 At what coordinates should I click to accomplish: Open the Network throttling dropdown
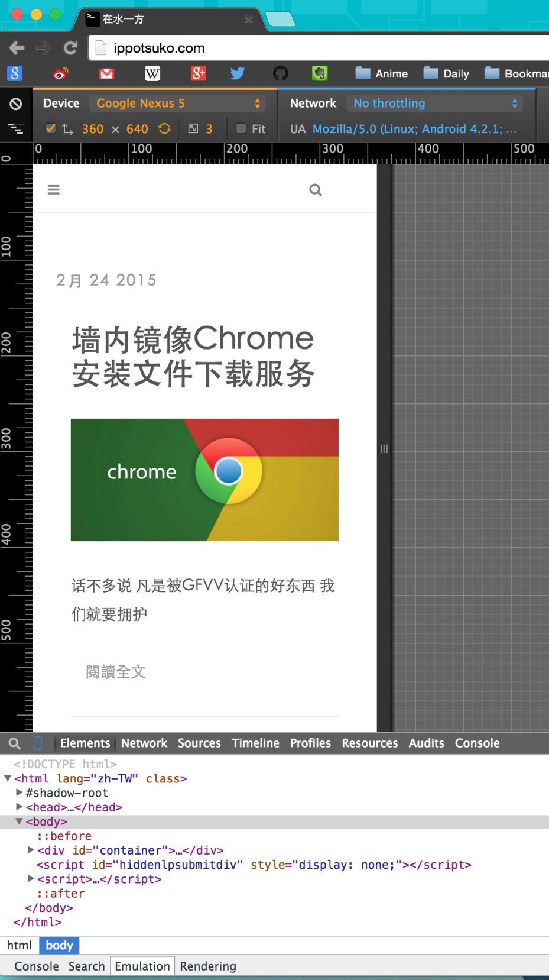pyautogui.click(x=434, y=104)
